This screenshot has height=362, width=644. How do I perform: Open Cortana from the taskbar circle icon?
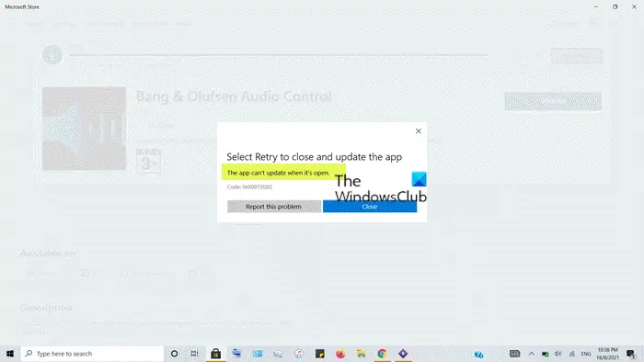(174, 354)
